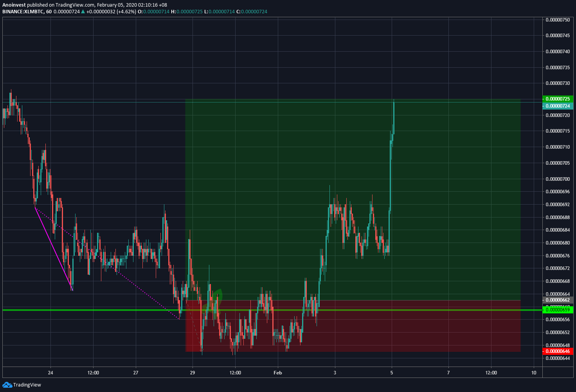Select the +0.00000032 (+4.62%) change value
Viewport: 576px width, 392px height.
click(112, 12)
